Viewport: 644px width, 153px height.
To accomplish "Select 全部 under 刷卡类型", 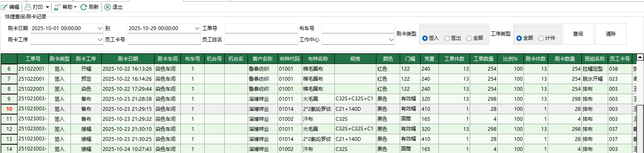I will pos(475,38).
